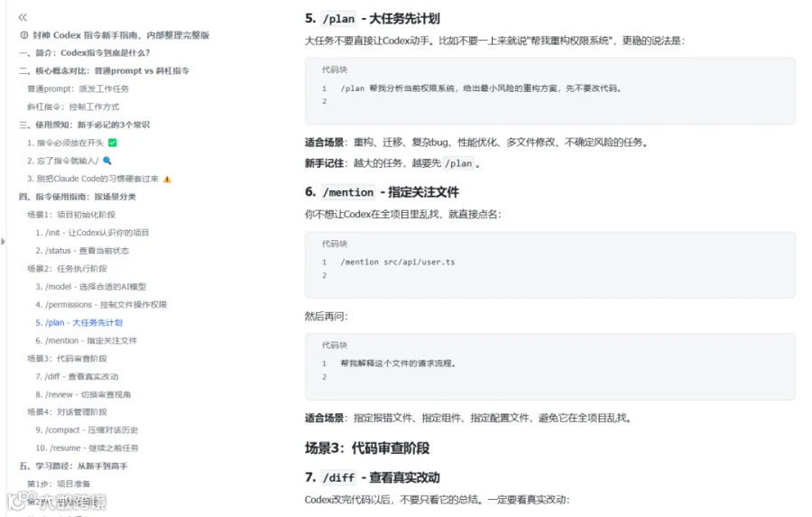The width and height of the screenshot is (812, 517).
Task: Jump to 10. /resume 继续之前任务
Action: pyautogui.click(x=87, y=448)
